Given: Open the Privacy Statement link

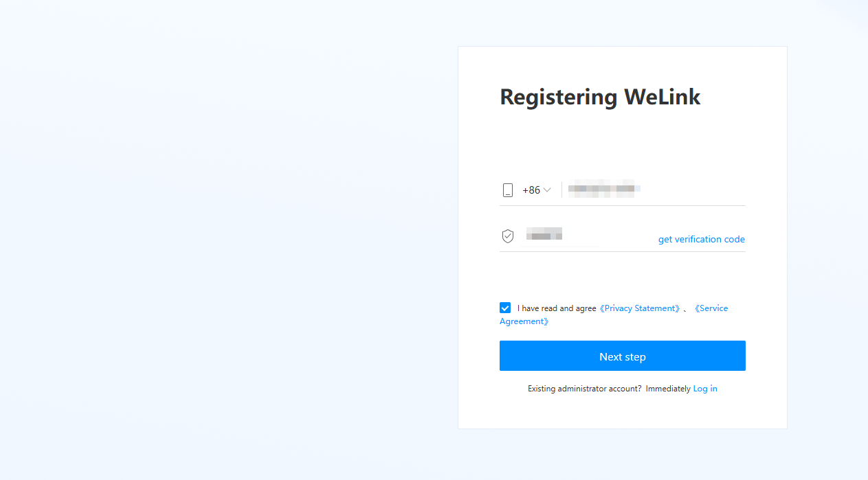Looking at the screenshot, I should coord(640,308).
